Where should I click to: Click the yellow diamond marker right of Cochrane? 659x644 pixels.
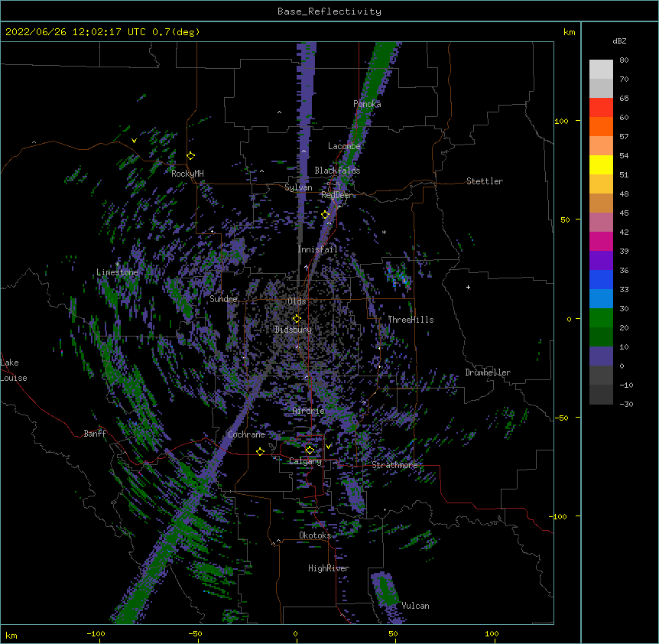point(260,451)
